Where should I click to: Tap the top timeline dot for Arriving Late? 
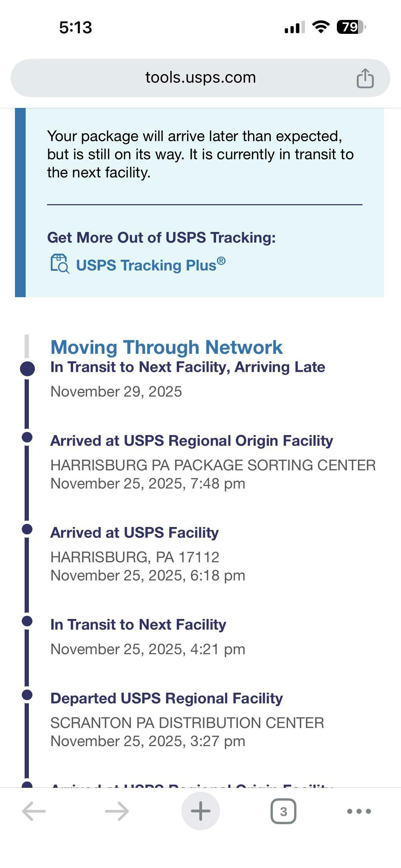click(x=27, y=368)
